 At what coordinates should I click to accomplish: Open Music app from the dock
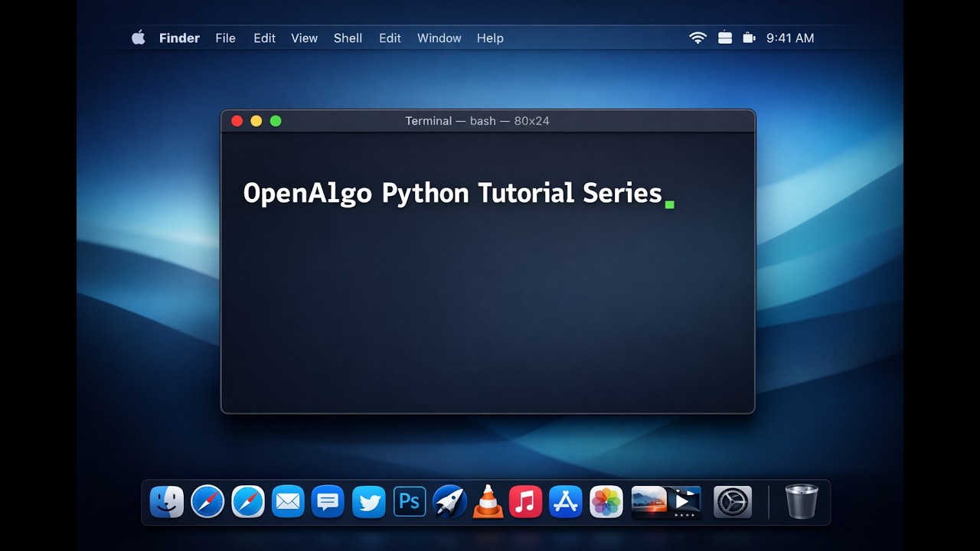tap(525, 502)
